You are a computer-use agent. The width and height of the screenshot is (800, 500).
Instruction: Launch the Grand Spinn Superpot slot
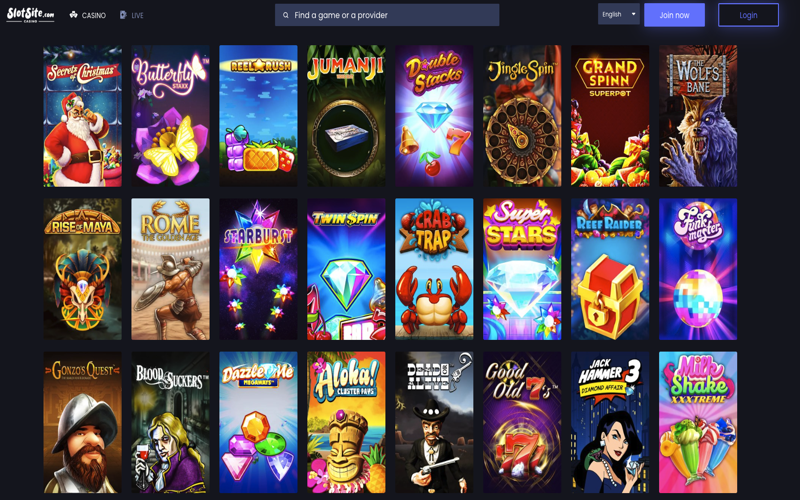[x=610, y=116]
